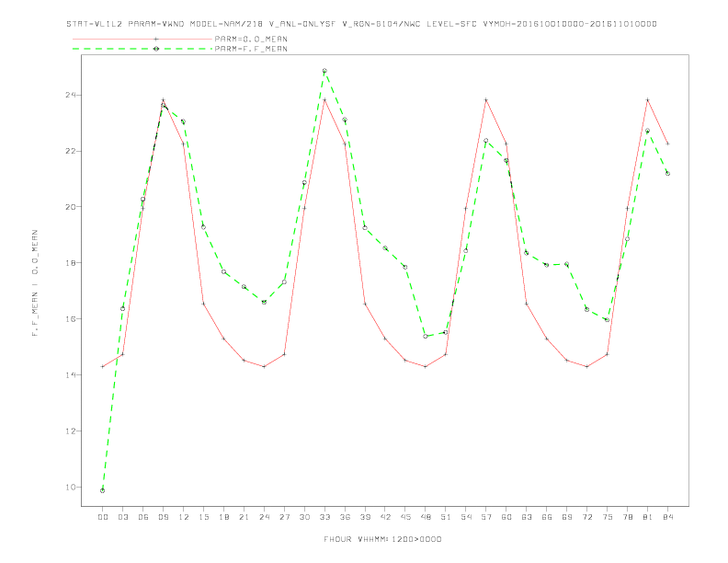Click x-axis forecast hour label 21
The width and height of the screenshot is (728, 563).
click(x=244, y=517)
